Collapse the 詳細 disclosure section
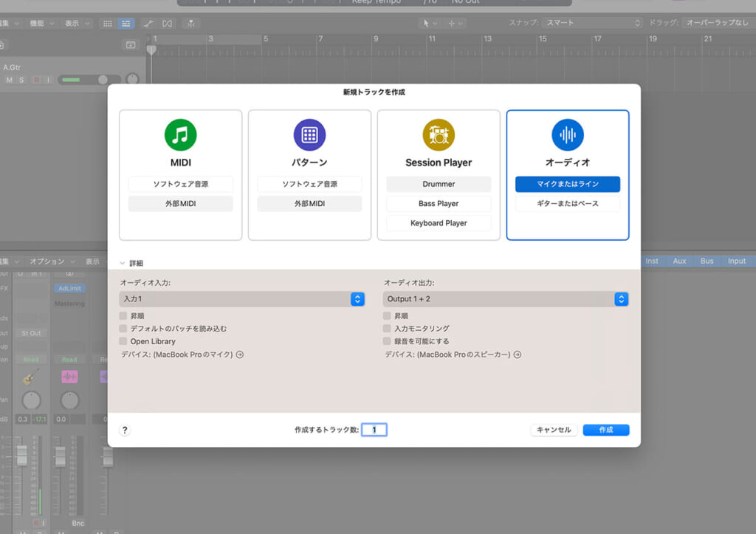The image size is (756, 534). coord(123,261)
